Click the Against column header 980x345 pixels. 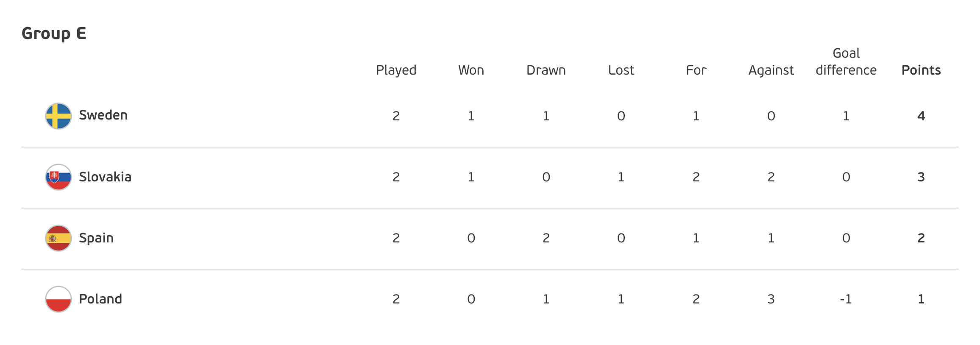[x=771, y=70]
